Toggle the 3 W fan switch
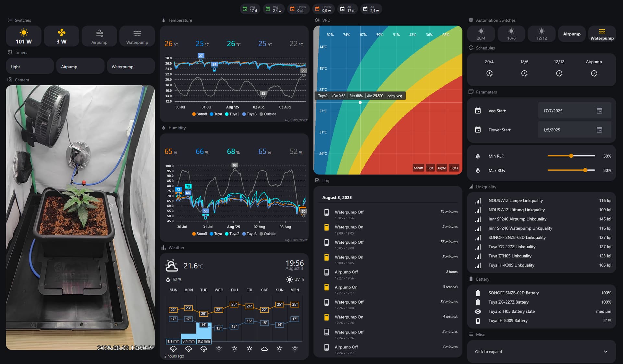623x364 pixels. click(x=61, y=36)
